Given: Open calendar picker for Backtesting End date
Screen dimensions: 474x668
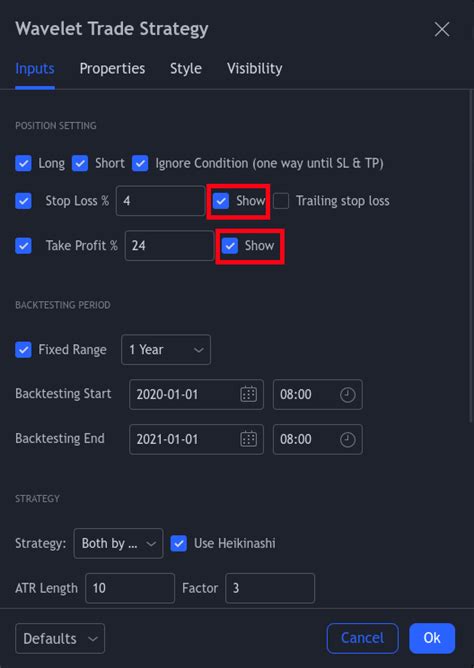Looking at the screenshot, I should click(x=249, y=439).
